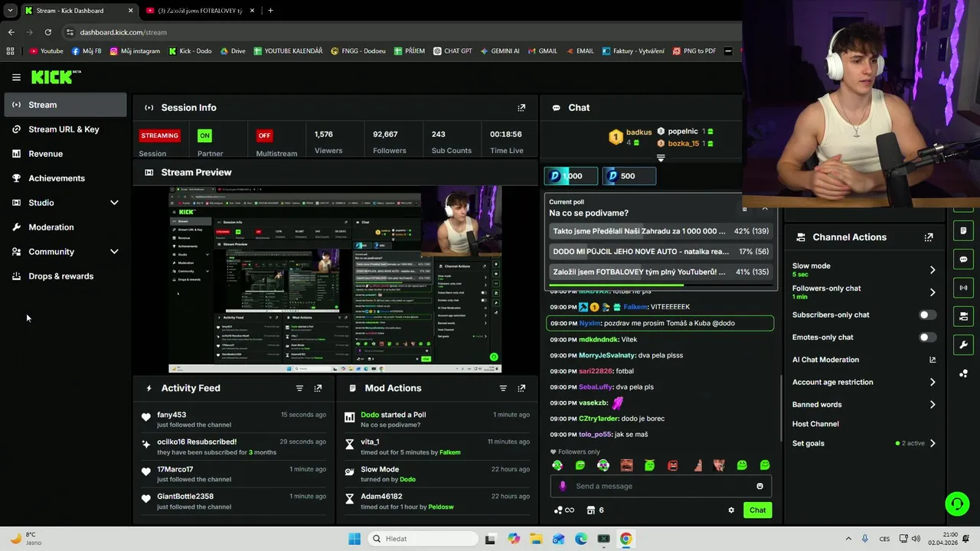Screen dimensions: 980x551
Task: Open the Windows Start menu
Action: click(354, 539)
